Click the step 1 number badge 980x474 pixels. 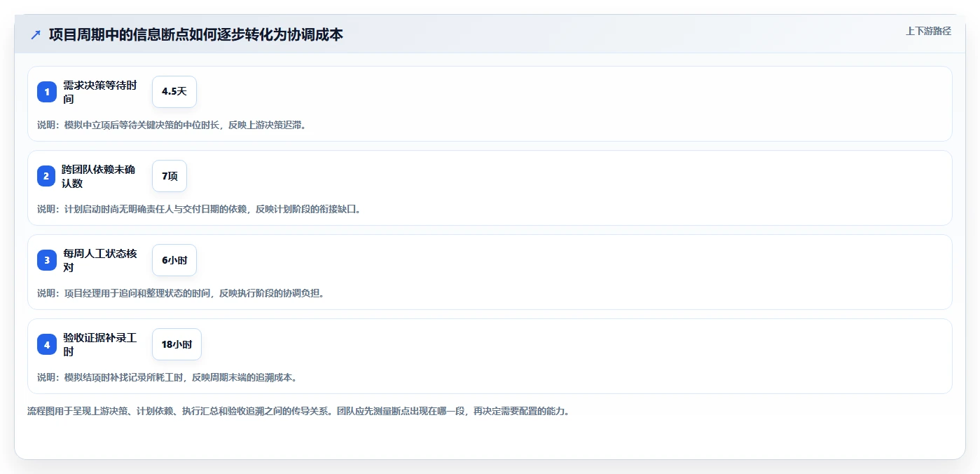point(47,92)
